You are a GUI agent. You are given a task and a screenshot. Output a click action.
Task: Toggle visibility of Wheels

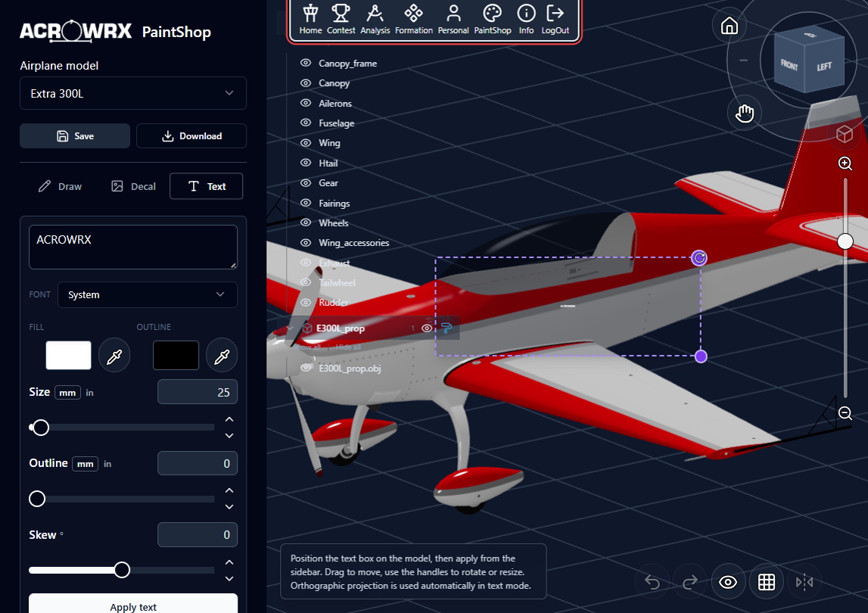(306, 222)
